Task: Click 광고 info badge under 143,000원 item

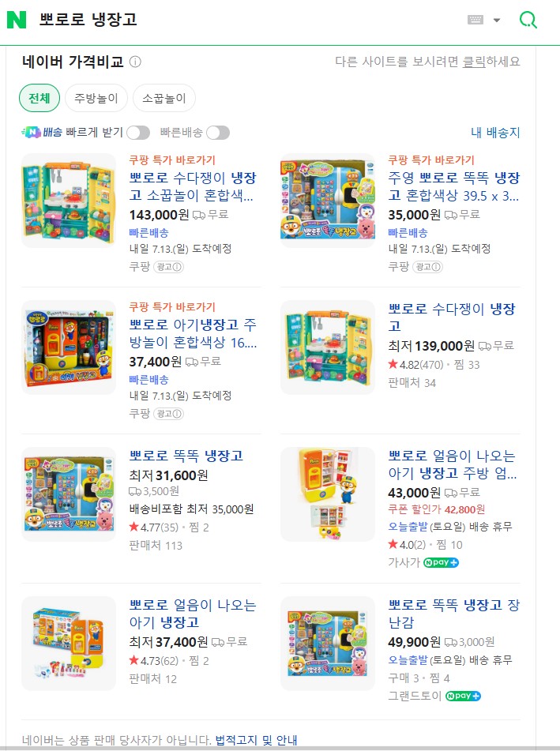Action: pos(168,267)
